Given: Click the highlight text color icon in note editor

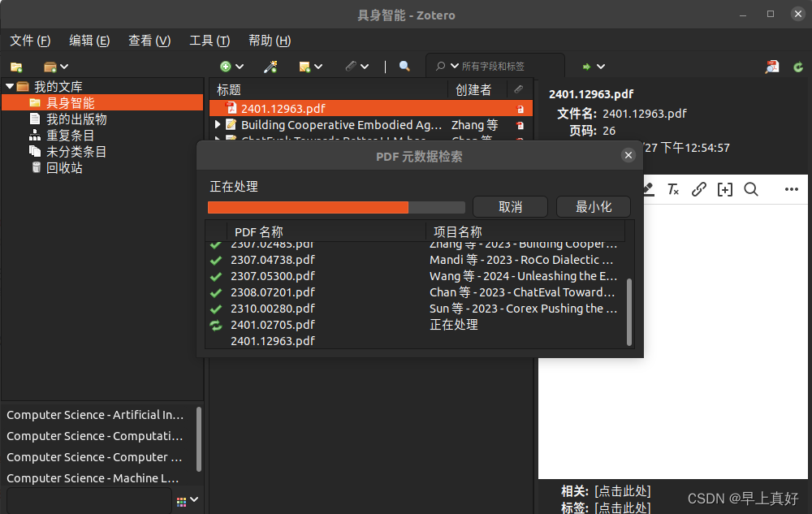Looking at the screenshot, I should coord(649,189).
